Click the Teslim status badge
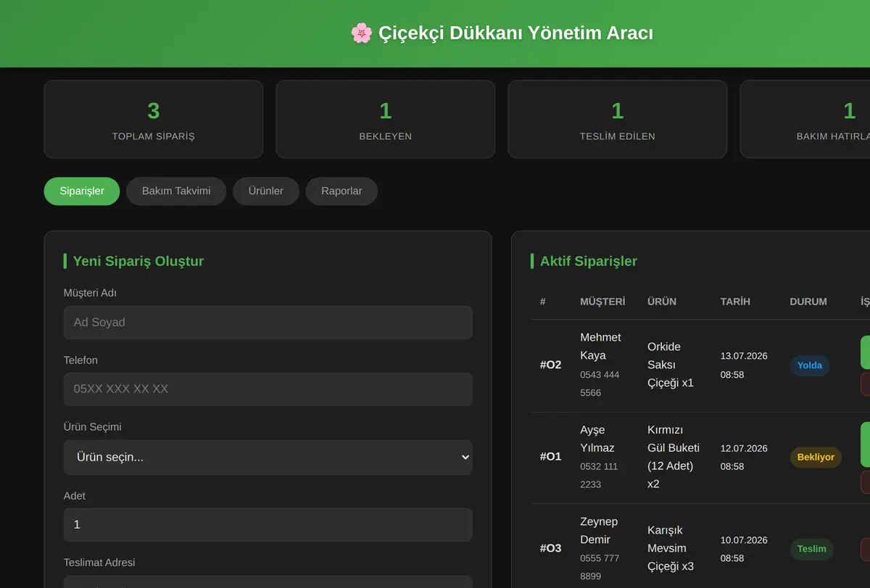Image resolution: width=870 pixels, height=588 pixels. click(812, 549)
